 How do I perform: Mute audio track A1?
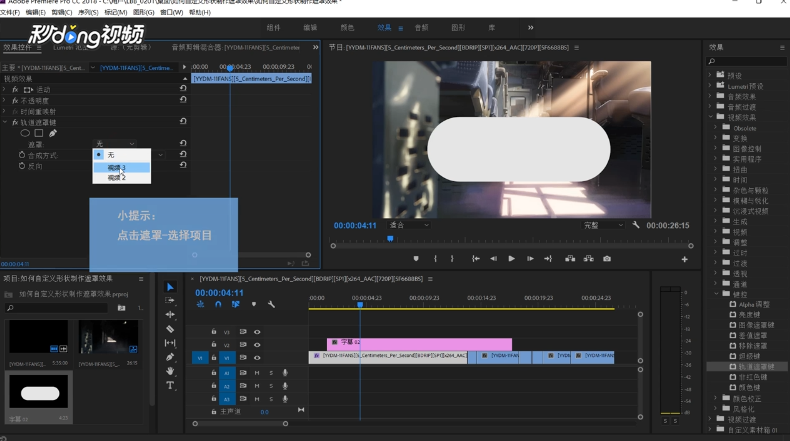pos(257,372)
